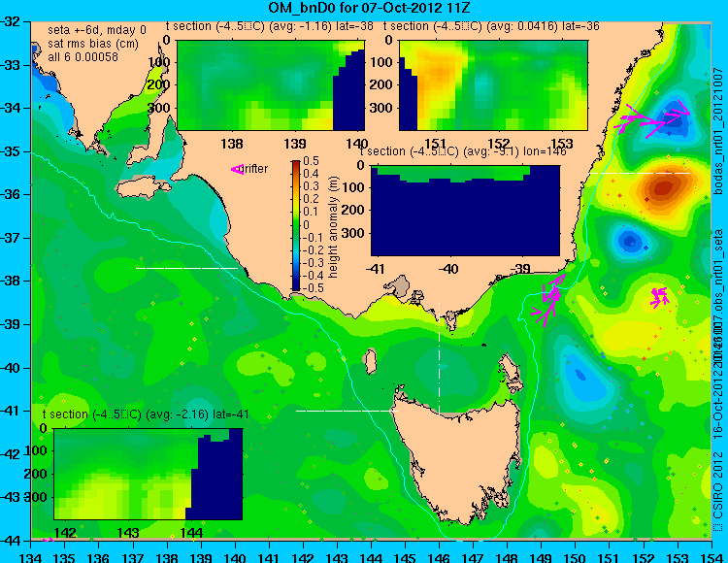Click the 't section ... lat=-36' inset title
The image size is (728, 563).
click(x=491, y=26)
